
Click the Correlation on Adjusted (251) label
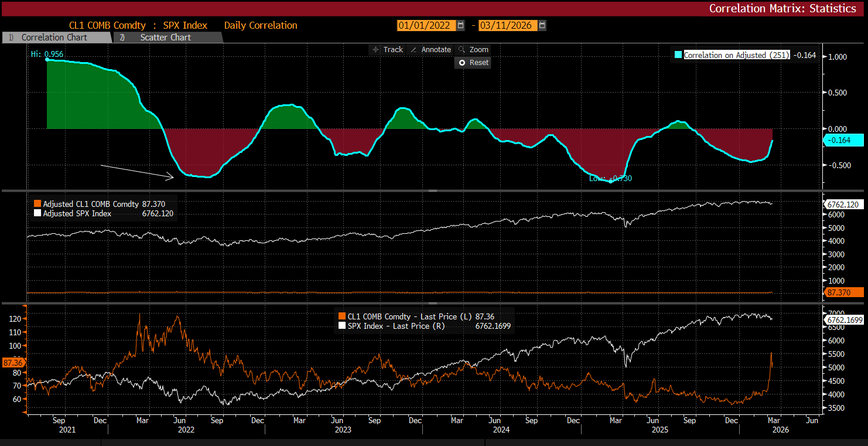coord(737,55)
